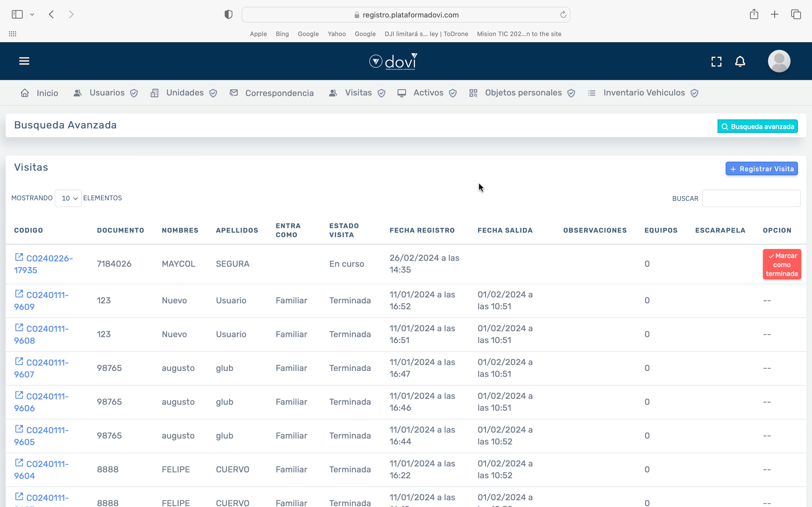Image resolution: width=812 pixels, height=507 pixels.
Task: Reload the page with refresh icon
Action: [x=563, y=15]
